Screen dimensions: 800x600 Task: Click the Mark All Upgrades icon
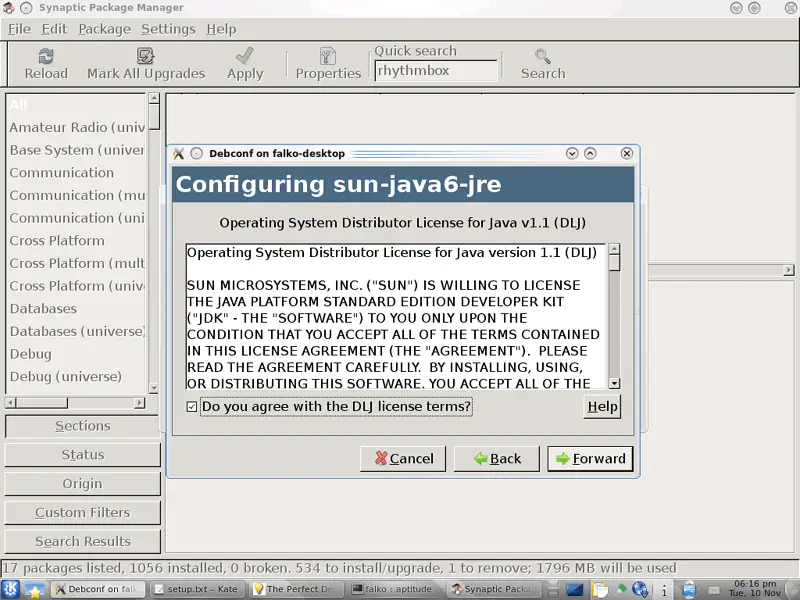point(145,56)
